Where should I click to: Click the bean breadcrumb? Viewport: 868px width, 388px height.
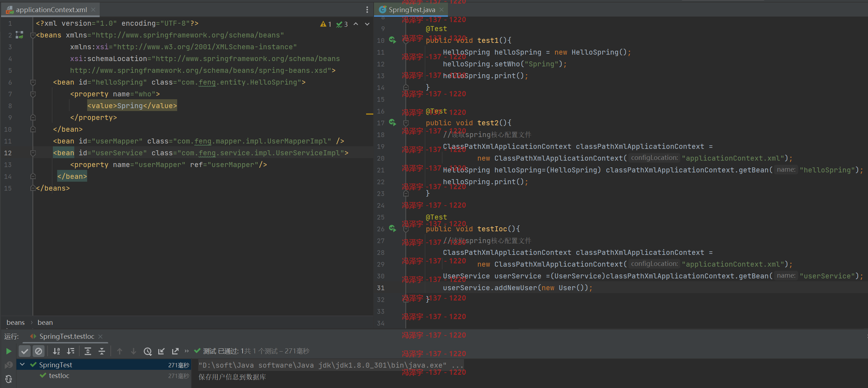point(45,322)
